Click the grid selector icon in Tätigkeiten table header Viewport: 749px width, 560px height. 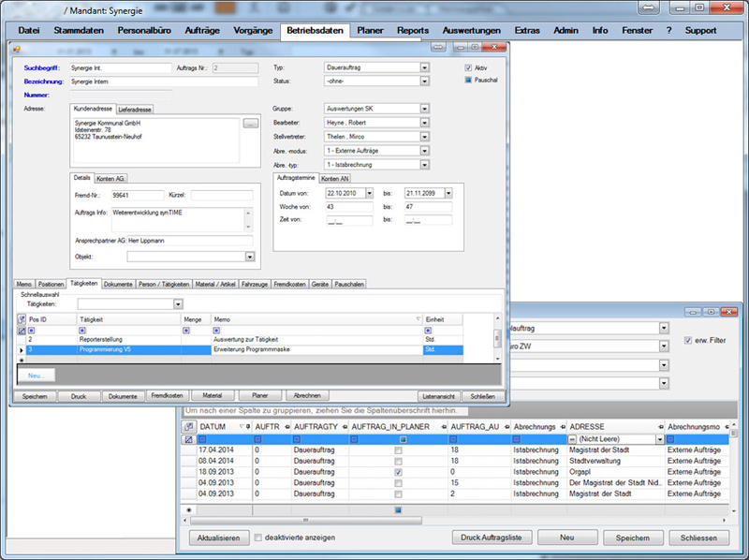coord(22,319)
